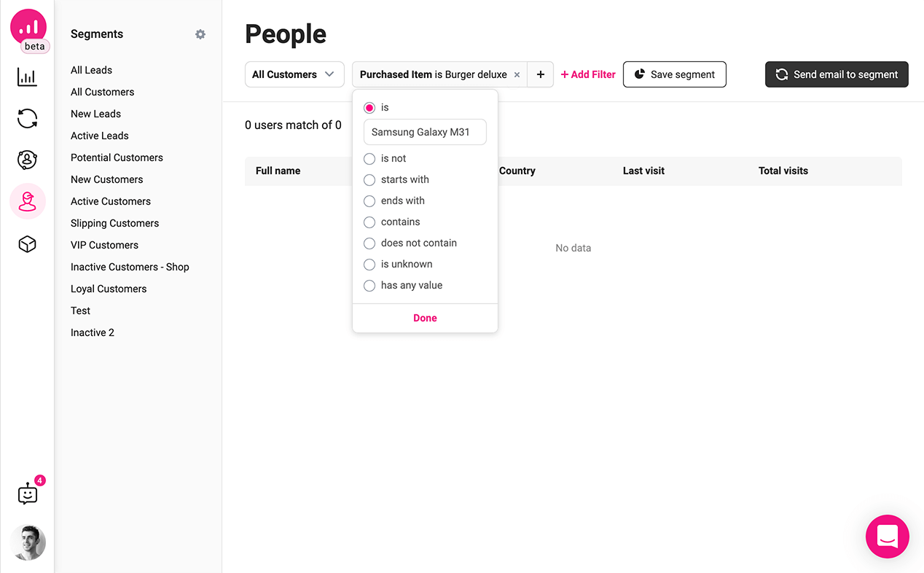924x573 pixels.
Task: Select the Slipping Customers segment
Action: click(x=114, y=223)
